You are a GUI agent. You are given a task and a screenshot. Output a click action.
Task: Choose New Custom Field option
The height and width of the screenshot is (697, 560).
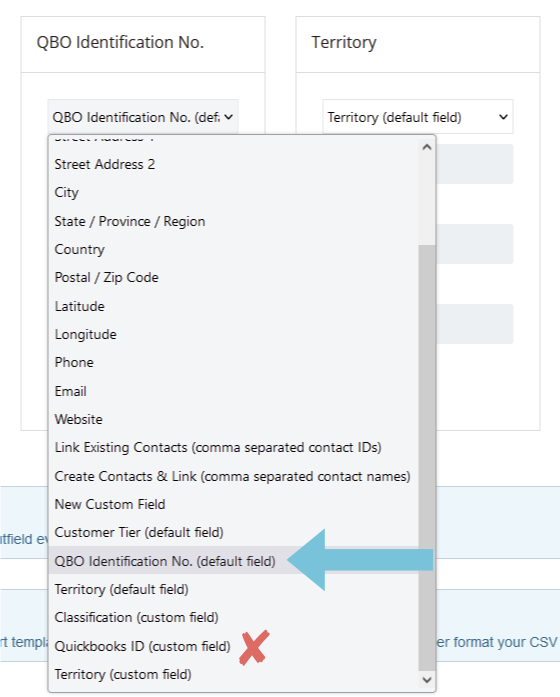233,504
